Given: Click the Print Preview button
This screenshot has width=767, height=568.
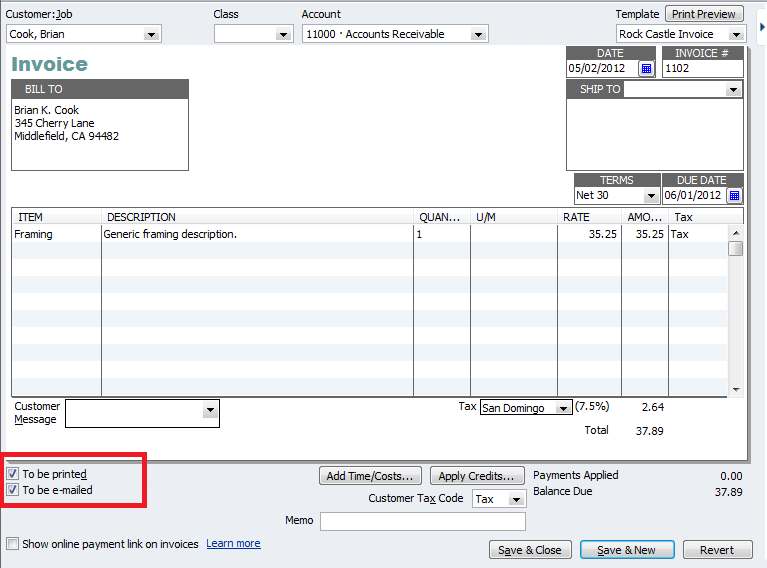Looking at the screenshot, I should pos(704,14).
